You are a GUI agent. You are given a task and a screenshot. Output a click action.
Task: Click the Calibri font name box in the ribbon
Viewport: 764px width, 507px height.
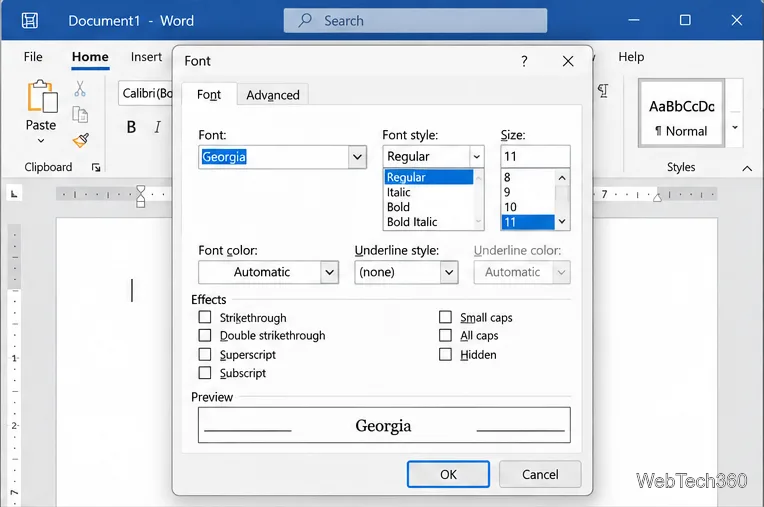click(x=146, y=93)
